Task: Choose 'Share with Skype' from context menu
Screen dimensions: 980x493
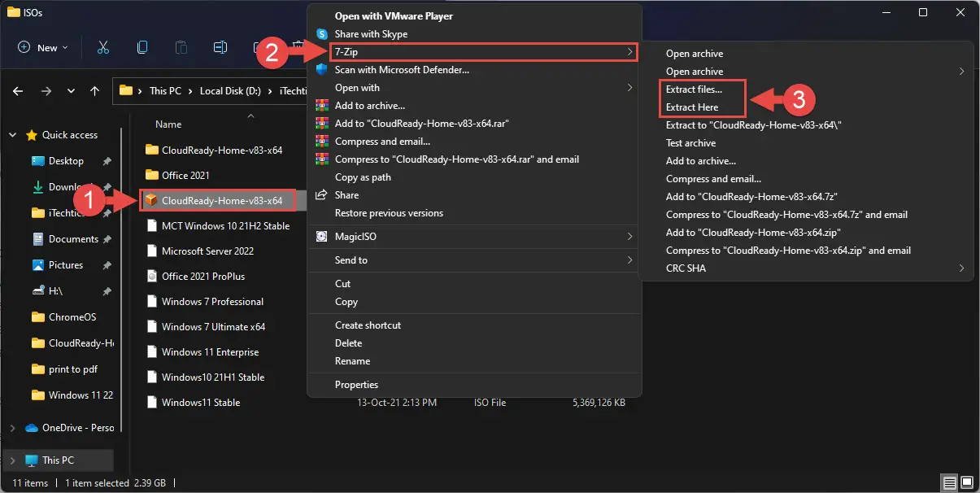Action: tap(474, 34)
